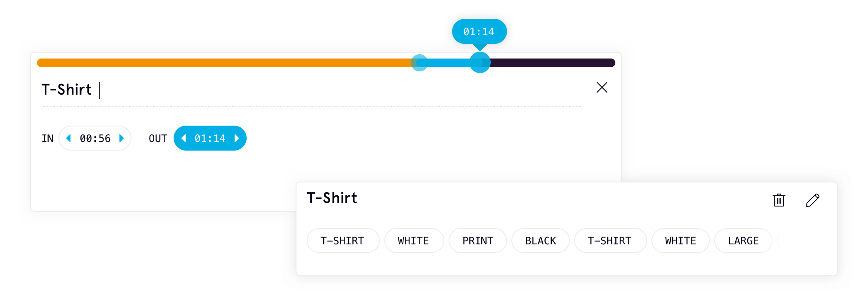Click the orange played section of timeline

pos(224,63)
